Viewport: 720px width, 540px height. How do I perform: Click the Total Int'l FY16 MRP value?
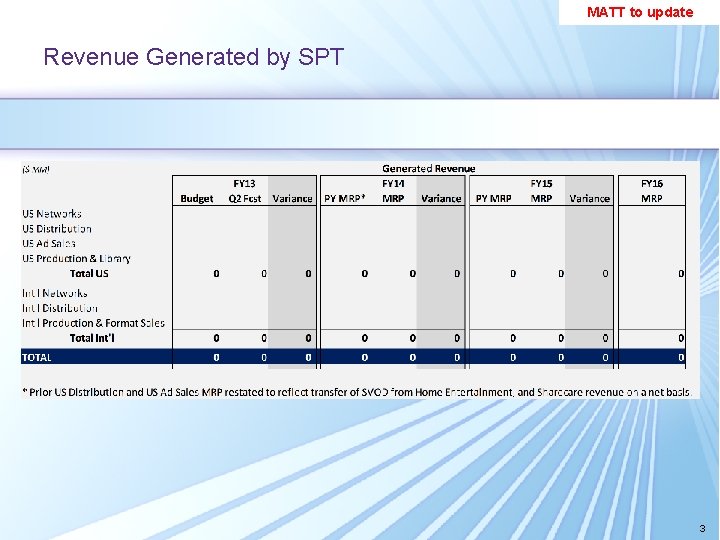[x=681, y=338]
